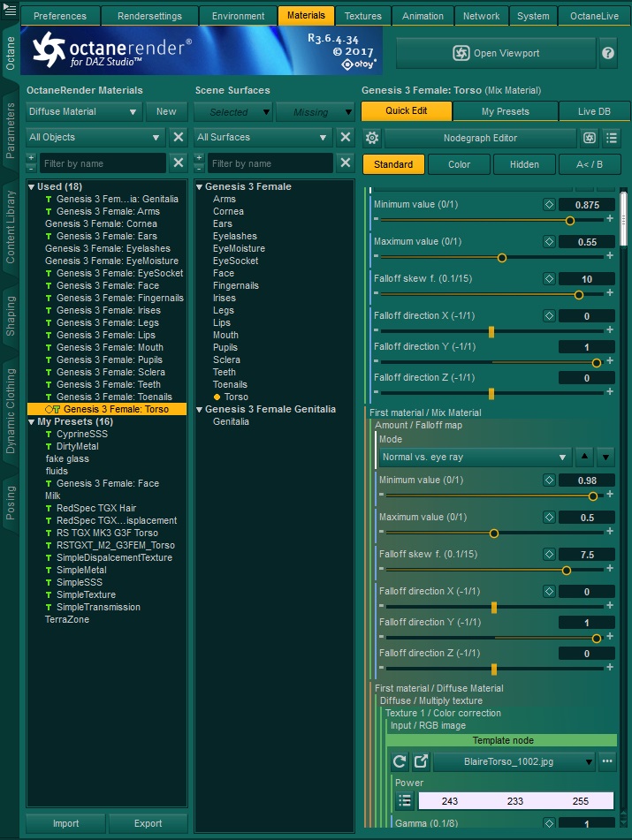Screen dimensions: 632x840
Task: Click the Import button
Action: [x=66, y=823]
